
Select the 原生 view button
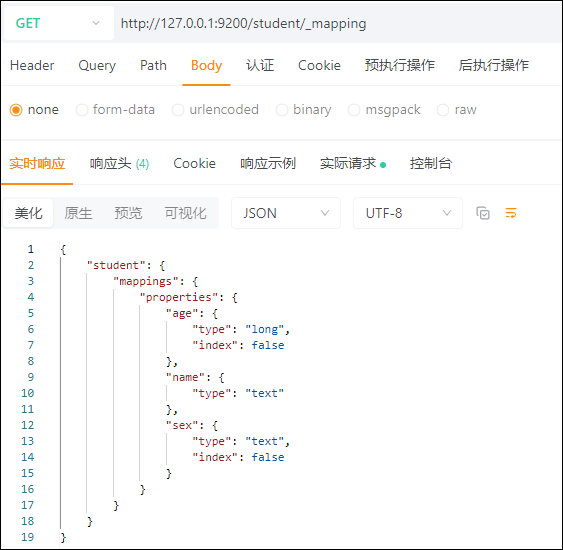point(78,213)
